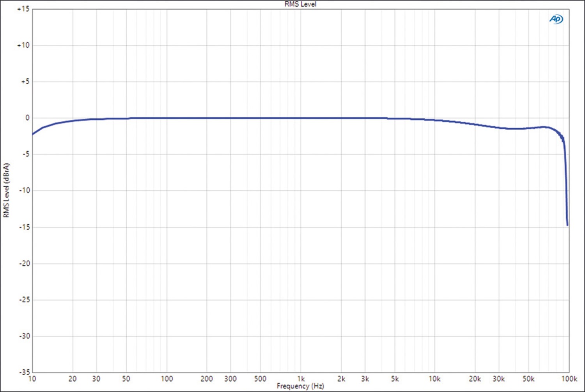585x392 pixels.
Task: Click the "30k" frequency tick label
Action: tap(499, 379)
